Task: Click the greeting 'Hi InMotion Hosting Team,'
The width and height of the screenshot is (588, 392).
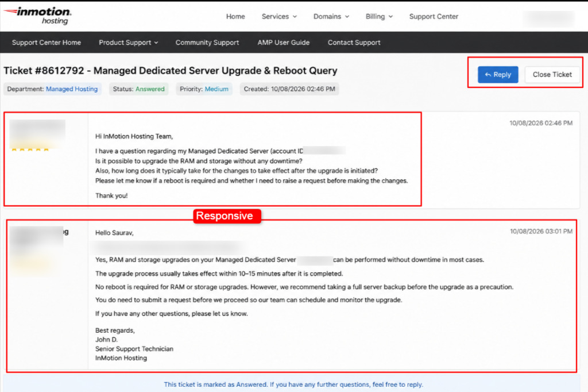Action: coord(134,136)
